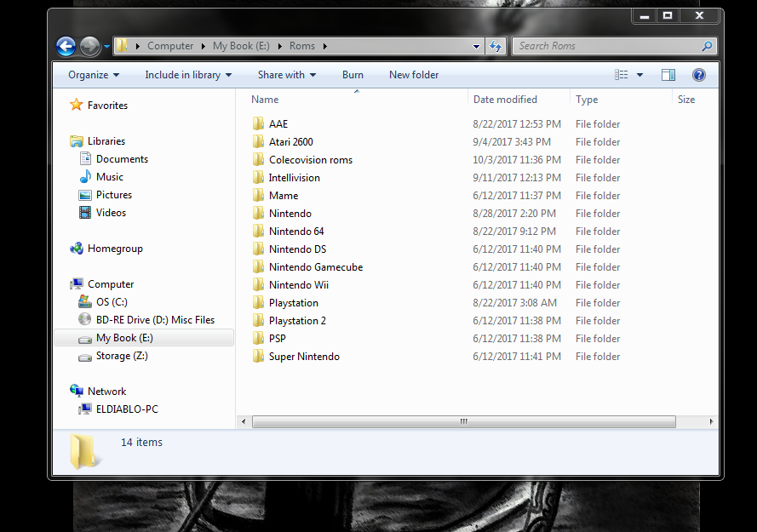The image size is (757, 532).
Task: Click the BD-RE Drive (D:) disc icon
Action: point(85,319)
